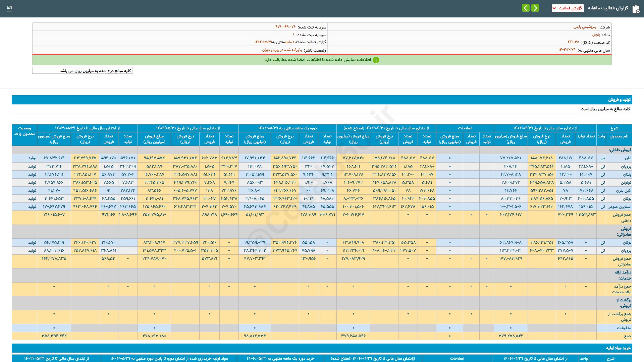
Task: Click the اصلاحات column group header
Action: tap(465, 128)
